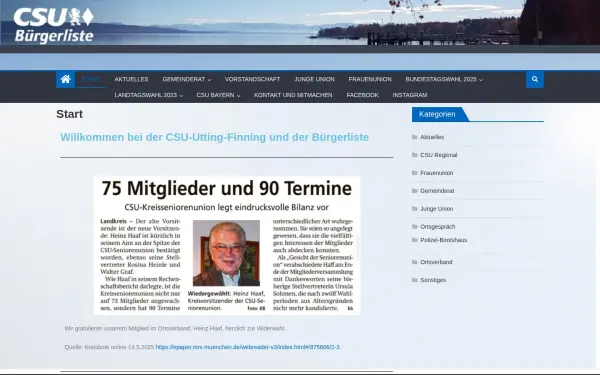
Task: Click the 'Quelle: Kreisbote online 14.5.2025' text
Action: coord(109,347)
